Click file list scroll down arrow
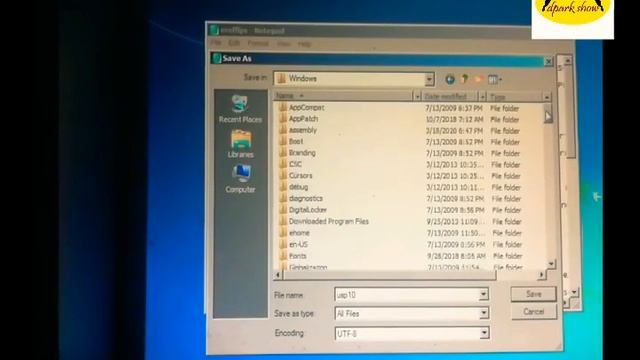Viewport: 640px width, 360px height. (551, 264)
